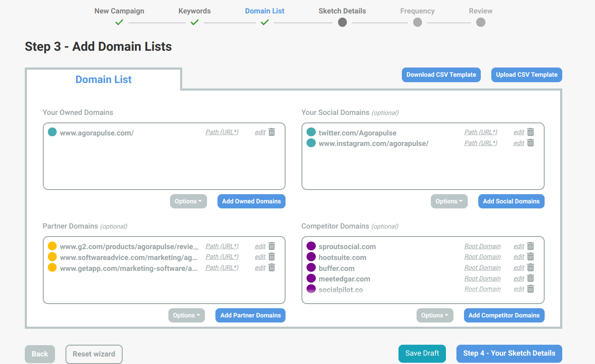Click Root Domain link for buffer.com
The height and width of the screenshot is (364, 595).
tap(482, 268)
